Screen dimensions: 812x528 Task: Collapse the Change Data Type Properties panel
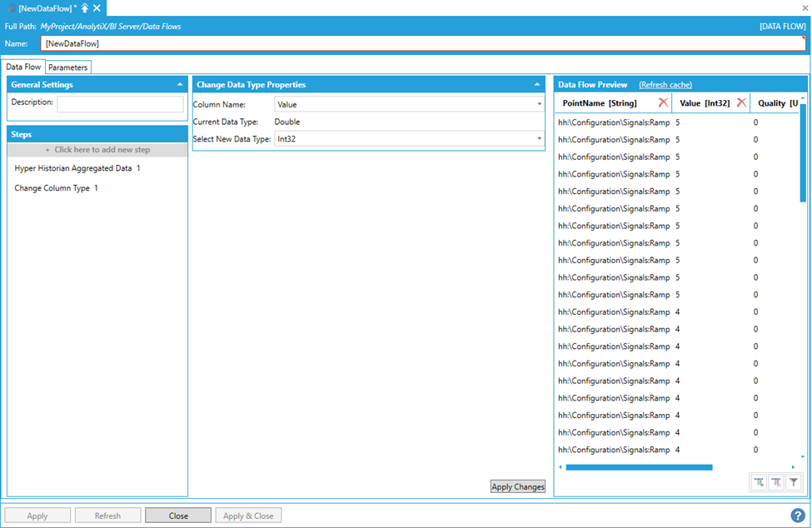537,84
